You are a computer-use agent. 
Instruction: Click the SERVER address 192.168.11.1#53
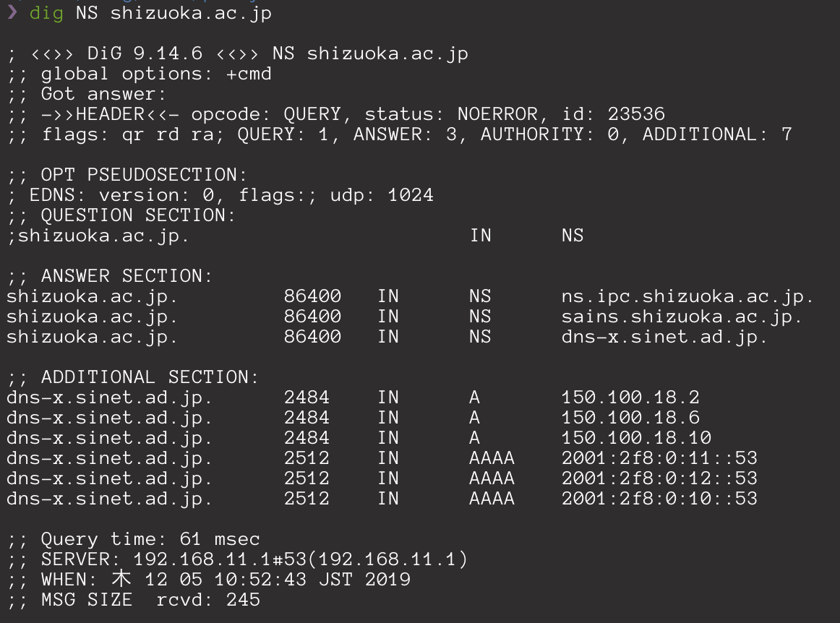click(220, 560)
